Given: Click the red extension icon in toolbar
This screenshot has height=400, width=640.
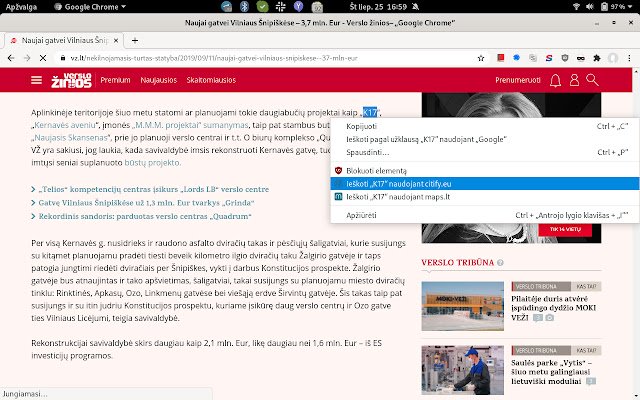Looking at the screenshot, I should tap(500, 58).
